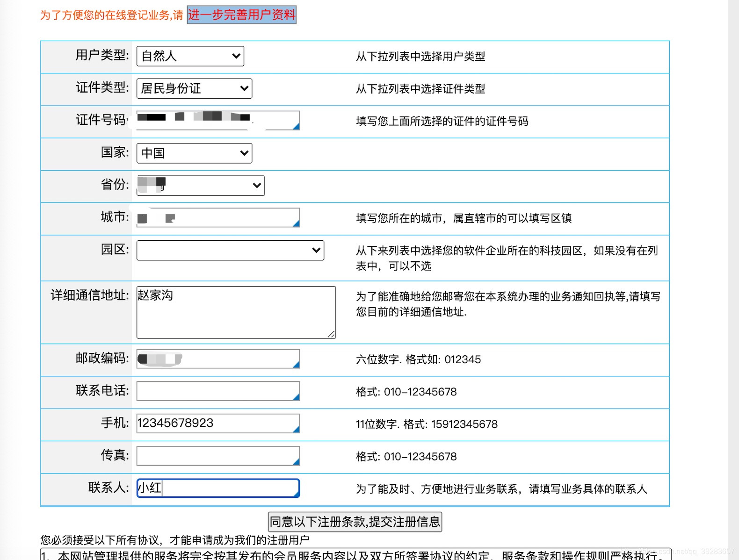739x560 pixels.
Task: Click the 详细通信地址 hint about 邮寄 业务通知回执
Action: point(508,304)
